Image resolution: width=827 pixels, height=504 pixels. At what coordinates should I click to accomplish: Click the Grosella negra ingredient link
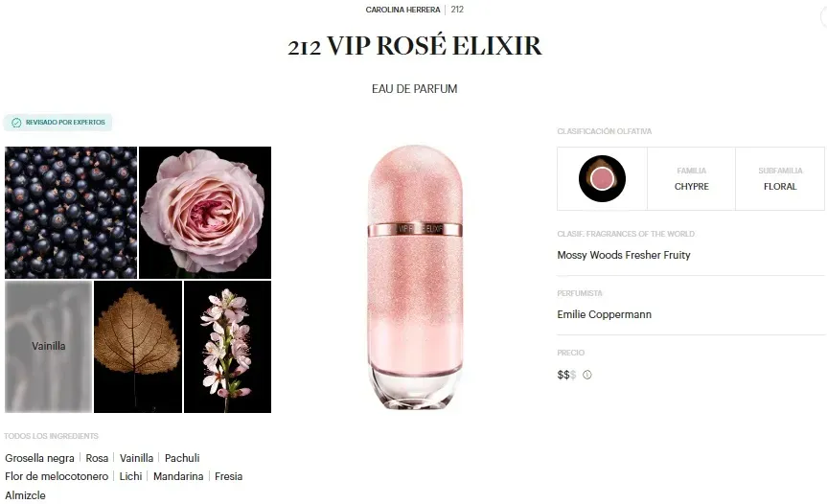coord(39,458)
